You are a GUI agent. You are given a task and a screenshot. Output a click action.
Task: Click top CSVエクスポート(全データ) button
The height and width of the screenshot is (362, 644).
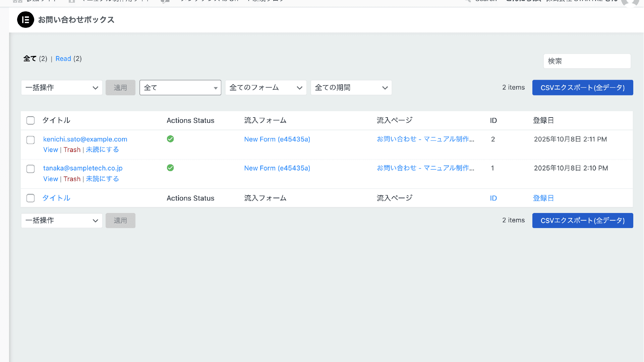(582, 88)
